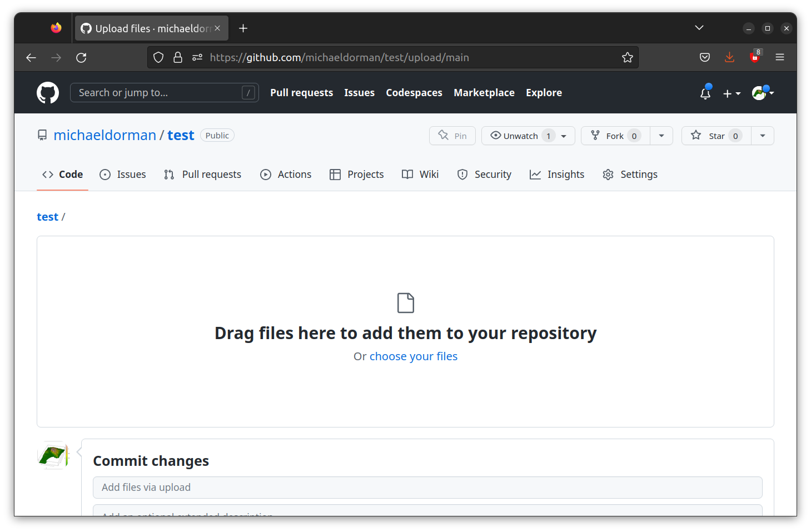Select the Security shield icon
The width and height of the screenshot is (811, 532).
tap(462, 174)
